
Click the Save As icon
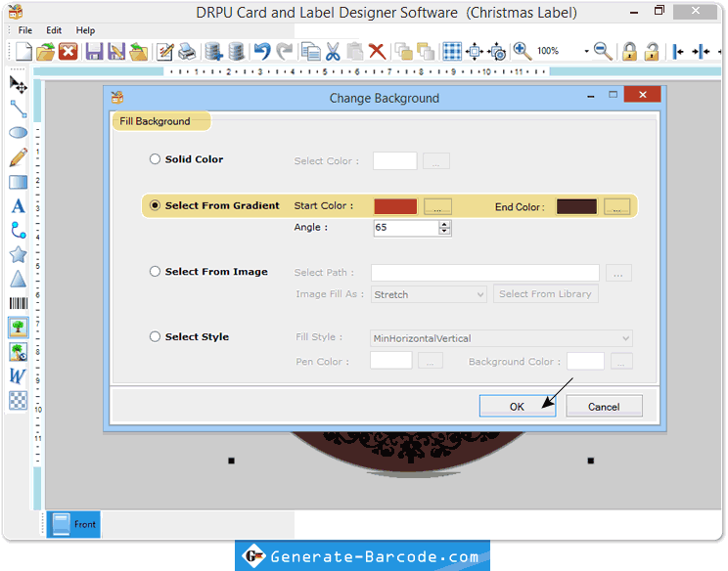point(116,51)
